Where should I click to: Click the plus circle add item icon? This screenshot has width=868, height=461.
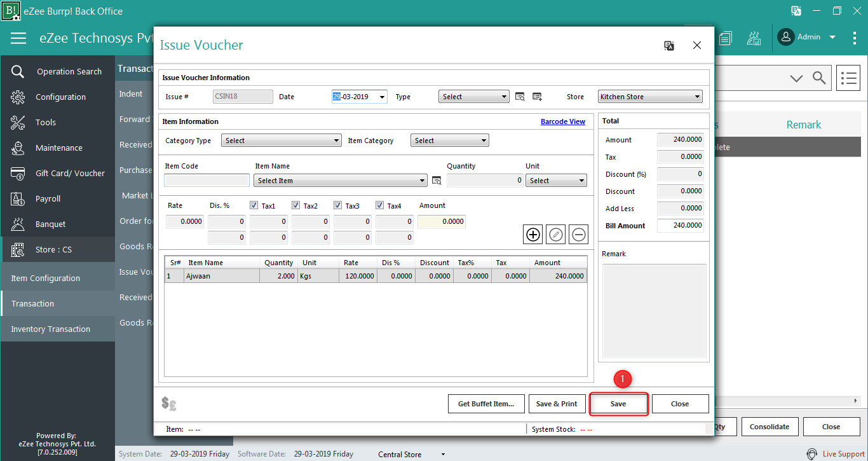tap(533, 235)
